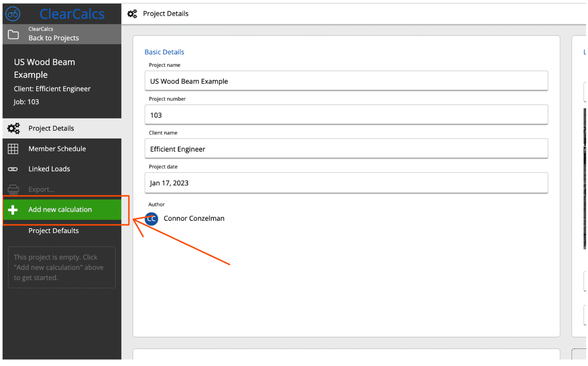588x366 pixels.
Task: Click the sidebar text Job: 103
Action: 26,102
